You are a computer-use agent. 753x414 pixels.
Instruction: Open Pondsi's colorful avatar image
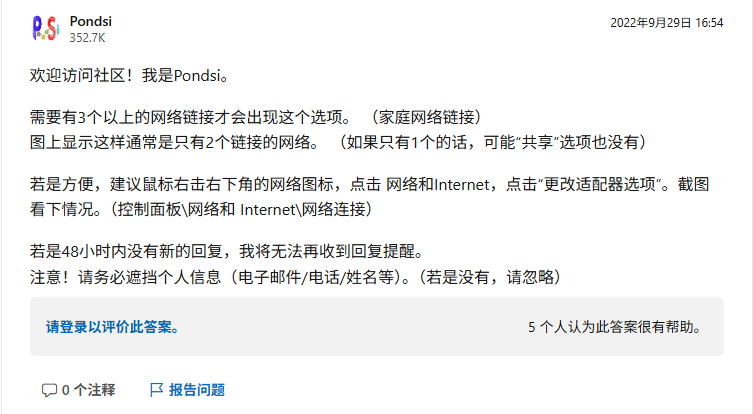coord(46,28)
